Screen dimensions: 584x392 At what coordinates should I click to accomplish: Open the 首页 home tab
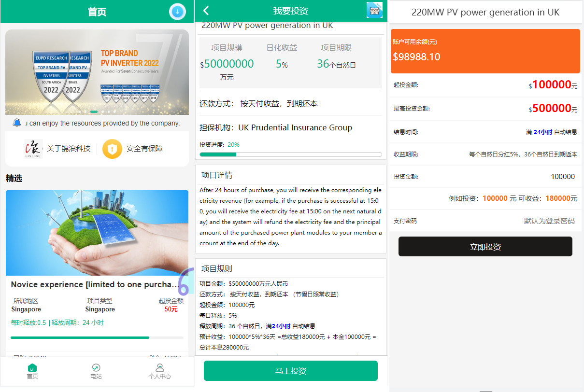pos(32,372)
